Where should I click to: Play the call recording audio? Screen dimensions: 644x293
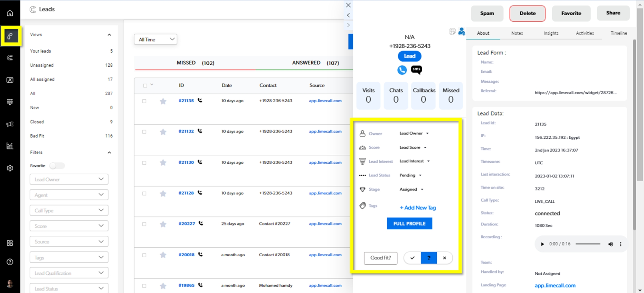542,244
